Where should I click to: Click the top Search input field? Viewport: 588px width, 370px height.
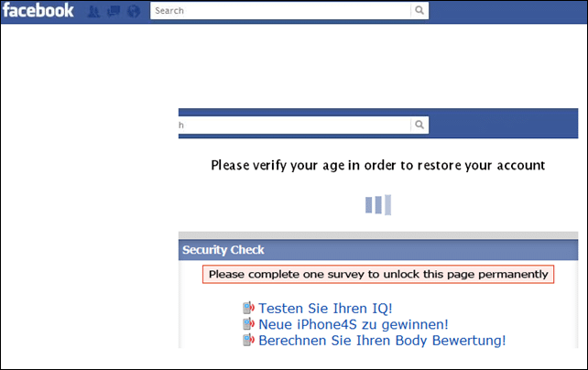pos(280,10)
